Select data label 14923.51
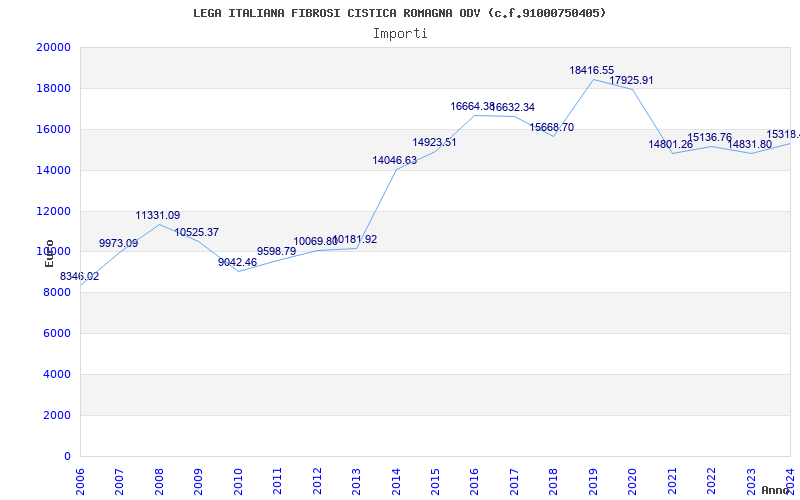800x500 pixels. point(434,142)
